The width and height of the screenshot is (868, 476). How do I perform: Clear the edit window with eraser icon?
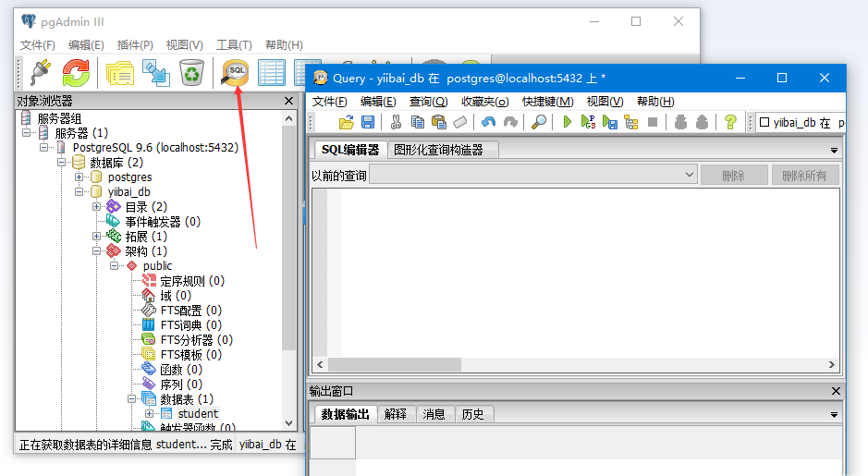coord(460,122)
